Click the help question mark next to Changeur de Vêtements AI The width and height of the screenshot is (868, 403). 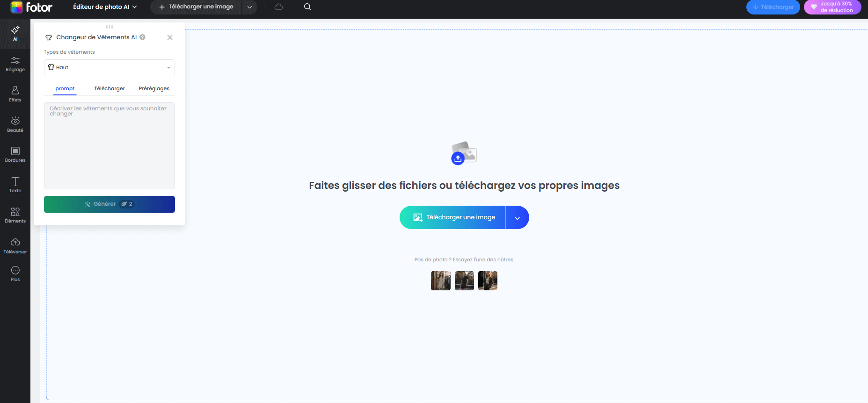(x=143, y=37)
